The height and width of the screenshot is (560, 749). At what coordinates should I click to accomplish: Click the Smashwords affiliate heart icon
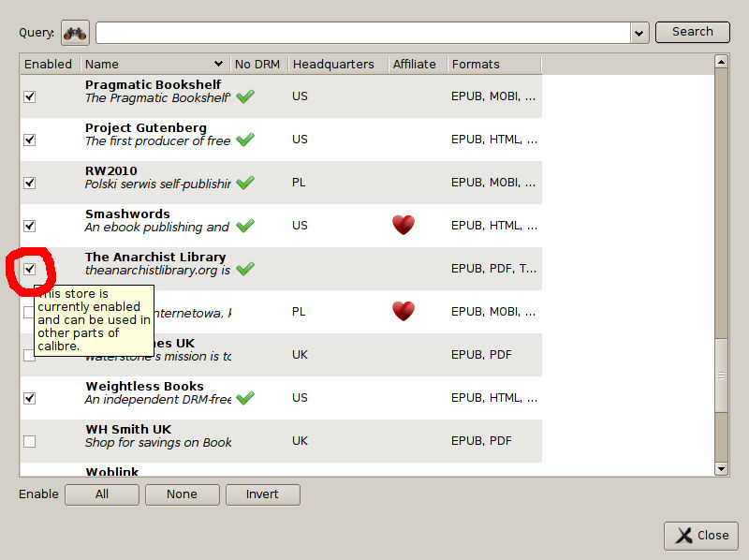coord(404,225)
